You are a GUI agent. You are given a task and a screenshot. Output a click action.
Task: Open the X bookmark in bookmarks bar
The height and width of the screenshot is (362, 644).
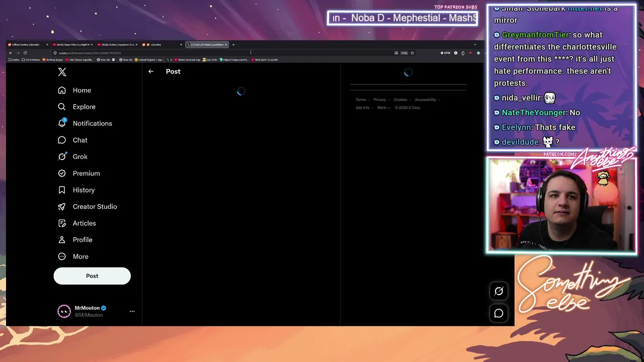169,60
